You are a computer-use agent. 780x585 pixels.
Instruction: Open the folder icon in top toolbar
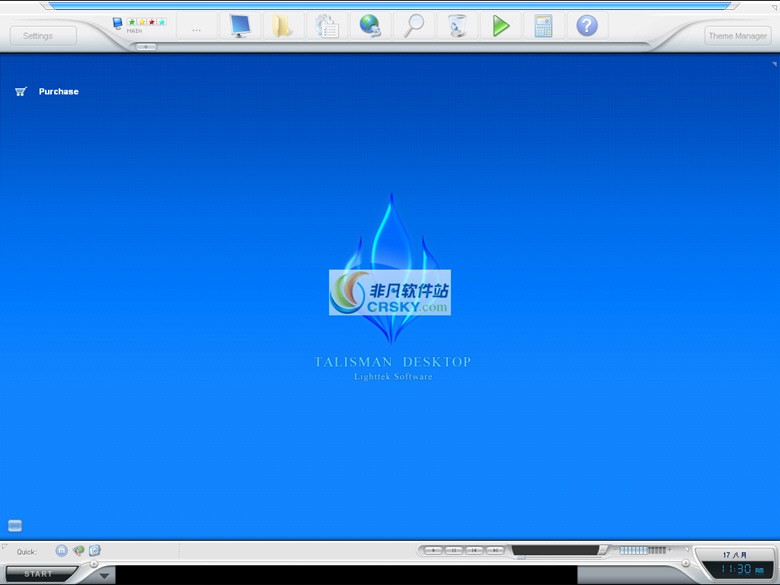tap(283, 25)
